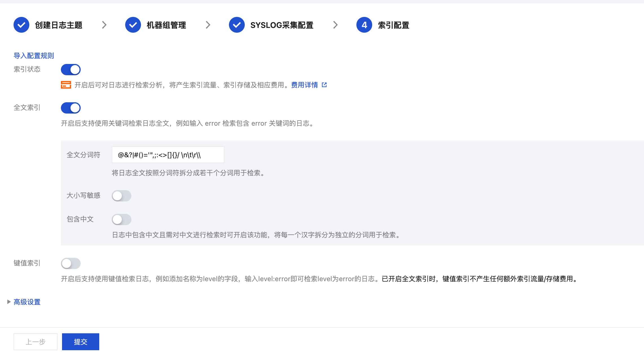Click the orange billing notice icon
The width and height of the screenshot is (644, 355).
pyautogui.click(x=66, y=85)
